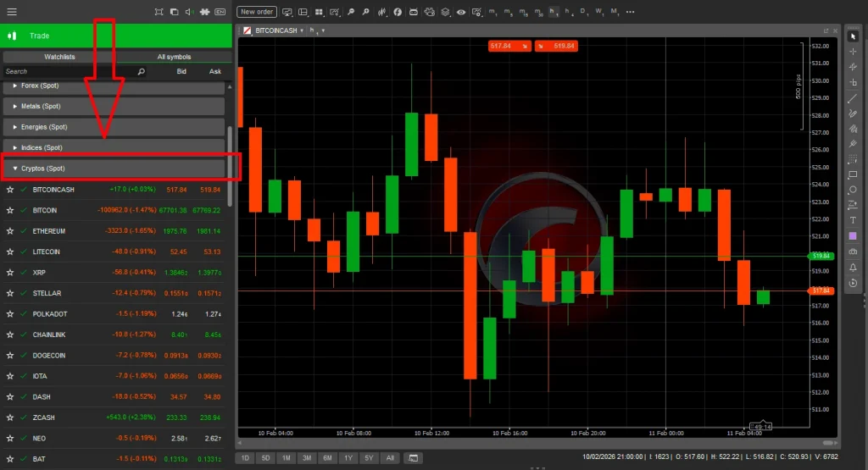
Task: Open the Trade section header
Action: 116,36
